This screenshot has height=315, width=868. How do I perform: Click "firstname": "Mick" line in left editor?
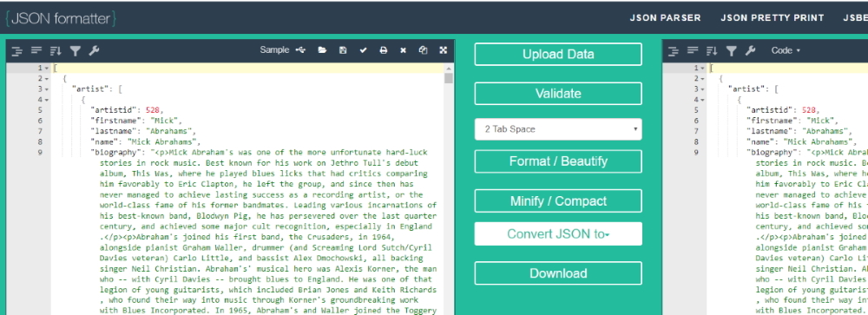pos(136,121)
